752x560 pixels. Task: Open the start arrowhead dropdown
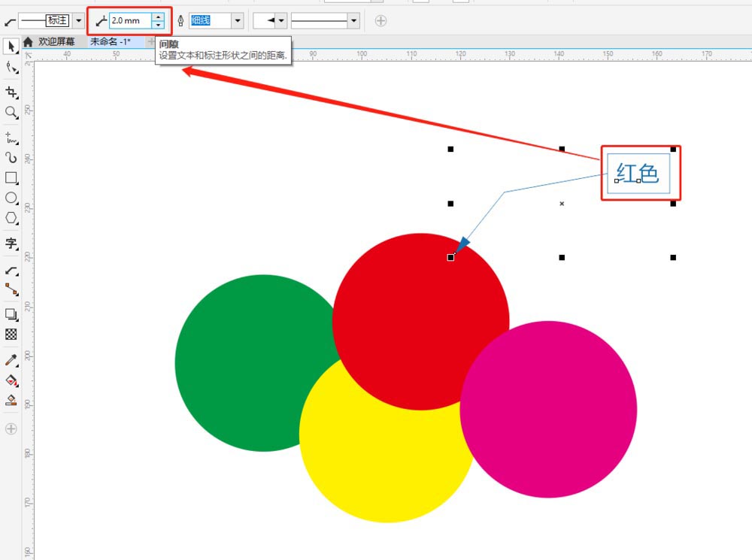281,20
